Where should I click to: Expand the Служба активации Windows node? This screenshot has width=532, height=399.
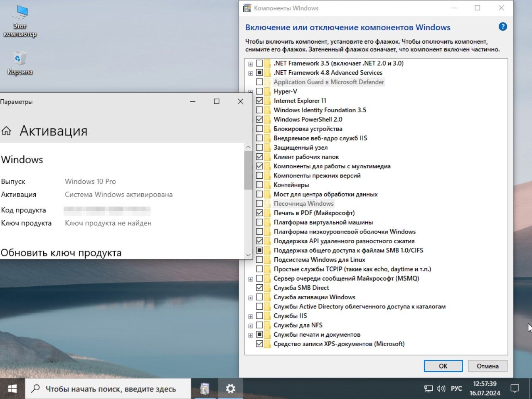(251, 298)
